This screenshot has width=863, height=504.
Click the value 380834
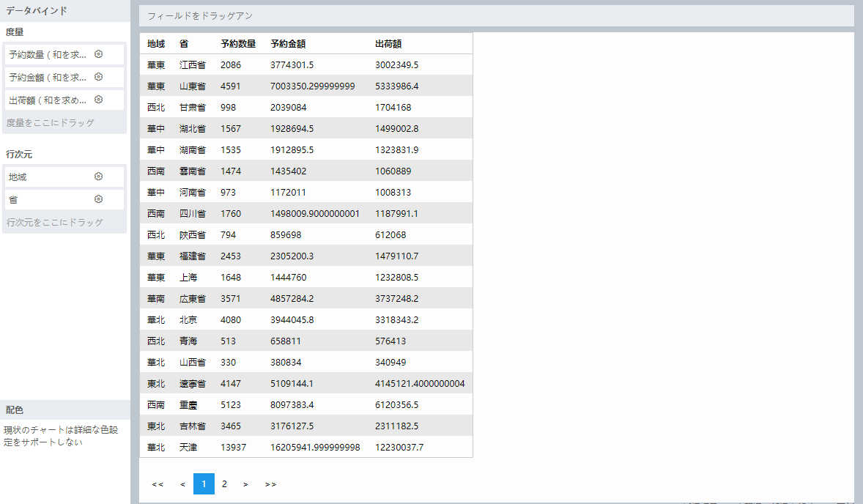tap(286, 362)
